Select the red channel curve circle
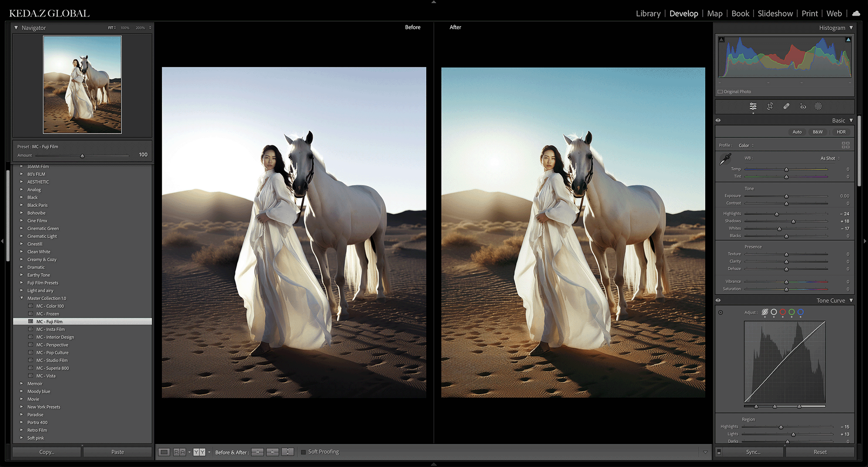Image resolution: width=868 pixels, height=467 pixels. [x=783, y=312]
